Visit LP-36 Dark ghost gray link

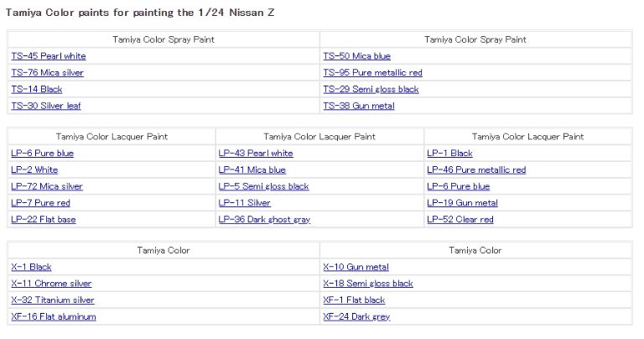[264, 220]
